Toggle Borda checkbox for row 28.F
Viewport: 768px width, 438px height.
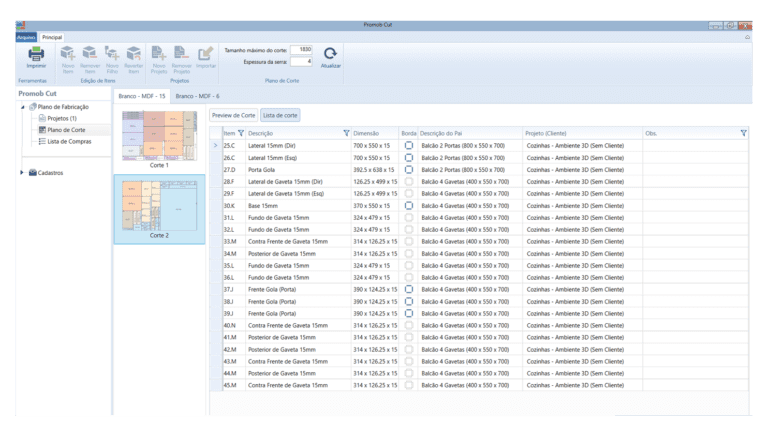(x=409, y=181)
